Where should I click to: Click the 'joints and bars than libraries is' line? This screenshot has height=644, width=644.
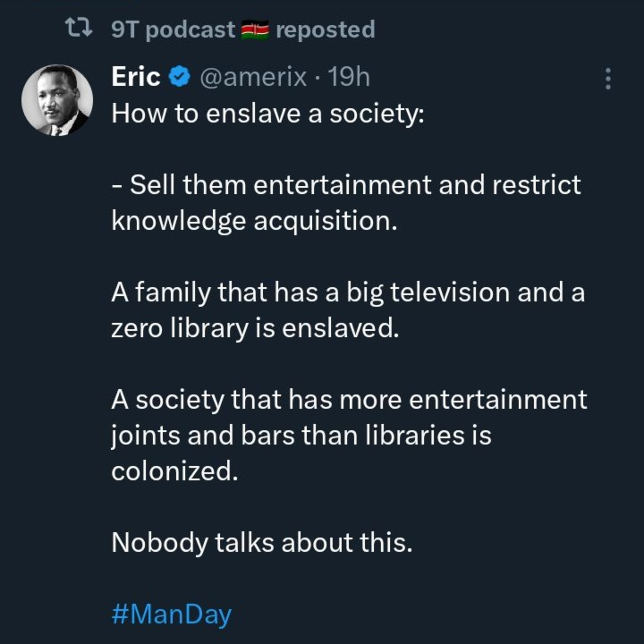pos(301,436)
